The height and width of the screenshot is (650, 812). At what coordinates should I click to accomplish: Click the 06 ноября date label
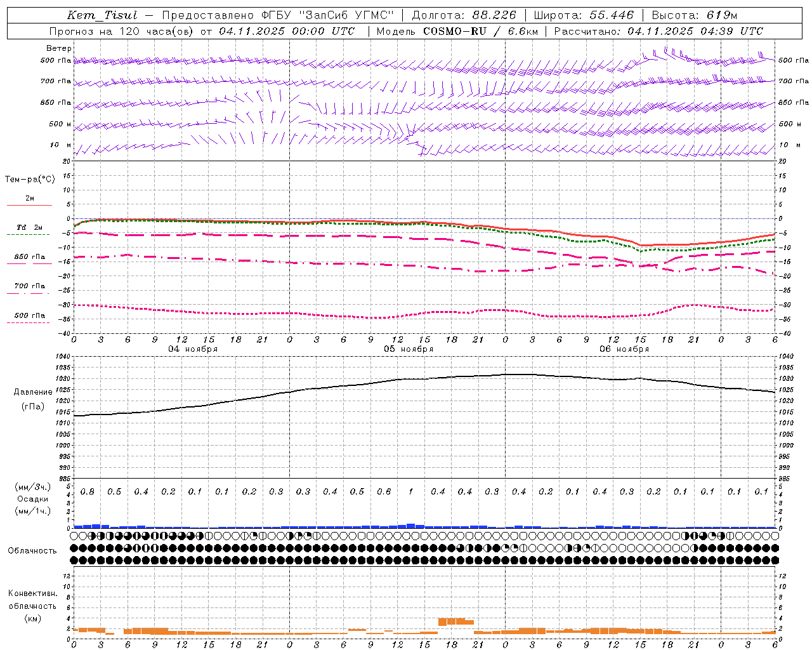(624, 349)
